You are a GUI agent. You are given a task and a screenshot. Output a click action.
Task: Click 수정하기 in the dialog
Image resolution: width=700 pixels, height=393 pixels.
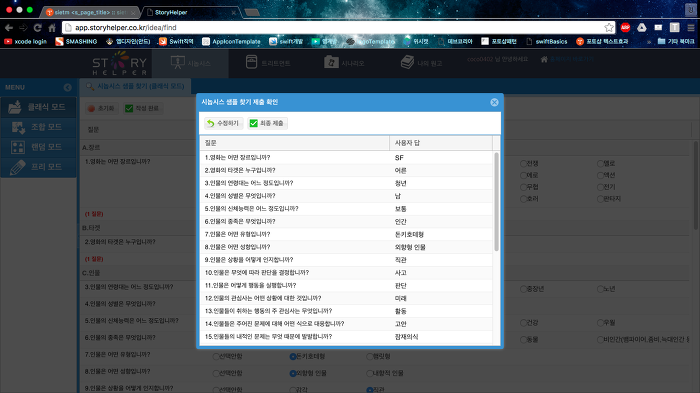223,123
